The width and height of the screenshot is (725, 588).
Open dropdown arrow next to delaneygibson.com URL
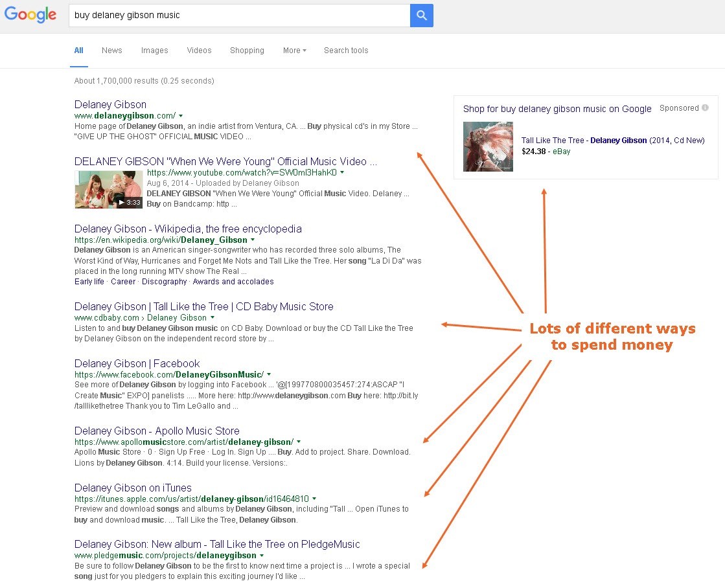(x=181, y=116)
